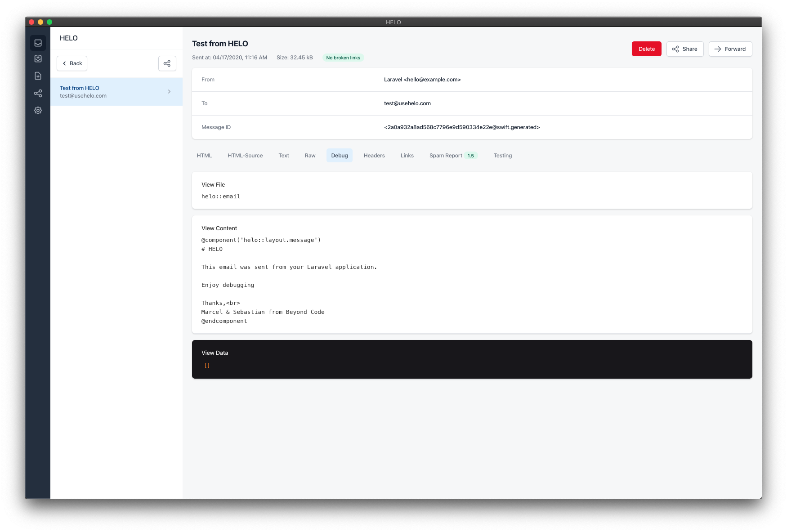Click the @endcomponent line
The width and height of the screenshot is (787, 532).
[x=224, y=321]
